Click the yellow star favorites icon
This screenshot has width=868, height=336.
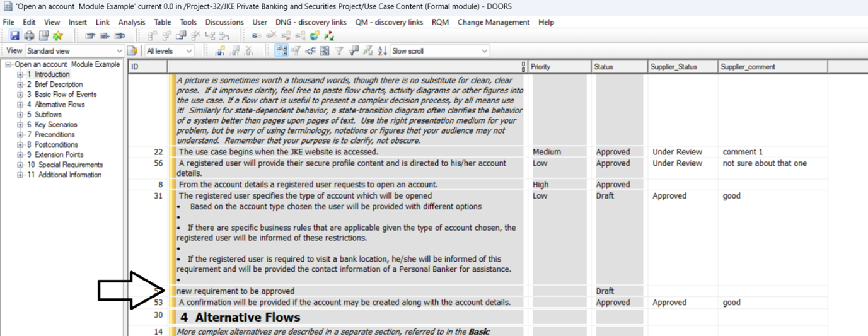pyautogui.click(x=58, y=36)
